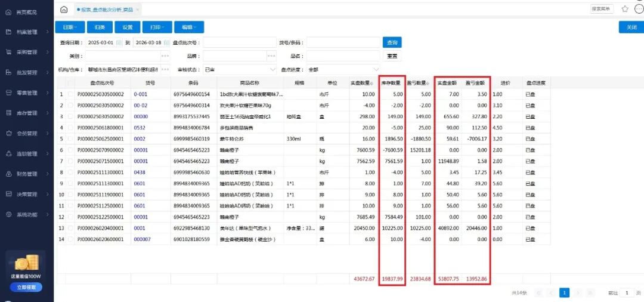Open the circled three-dots more menu
The image size is (644, 302).
point(639,9)
